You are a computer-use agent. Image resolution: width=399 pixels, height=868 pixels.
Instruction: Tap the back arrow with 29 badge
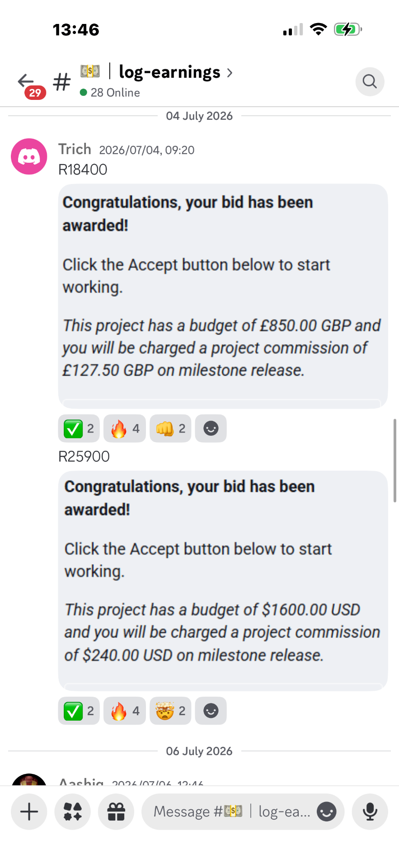(29, 84)
